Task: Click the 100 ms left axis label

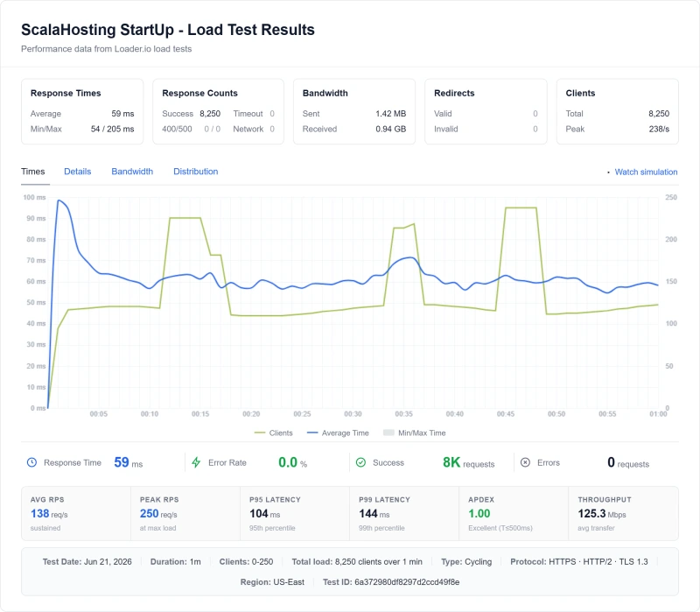Action: 34,197
